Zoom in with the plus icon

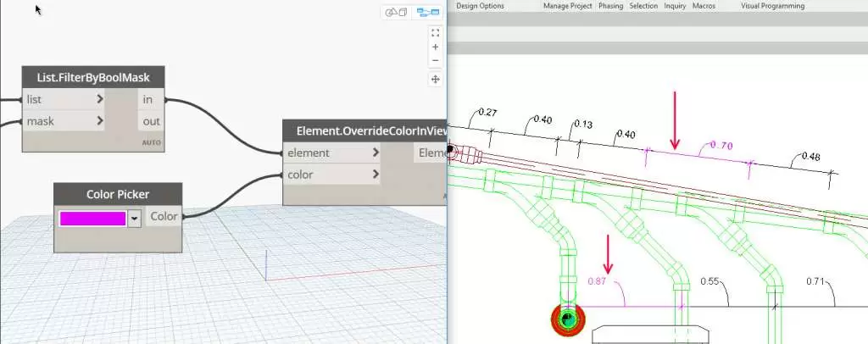(435, 47)
